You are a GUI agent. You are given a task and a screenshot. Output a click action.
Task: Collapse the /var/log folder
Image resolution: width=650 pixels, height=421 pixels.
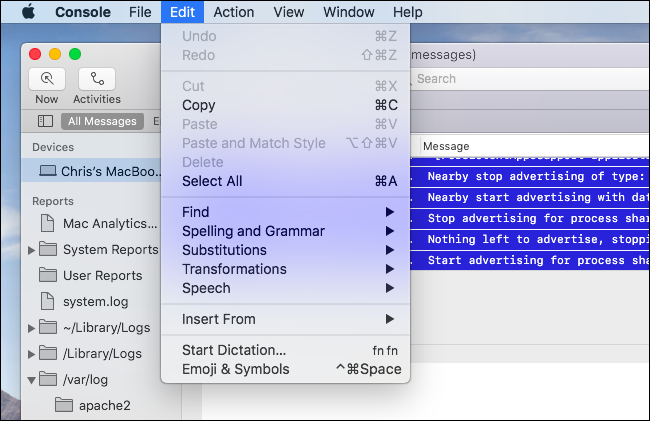pos(32,379)
